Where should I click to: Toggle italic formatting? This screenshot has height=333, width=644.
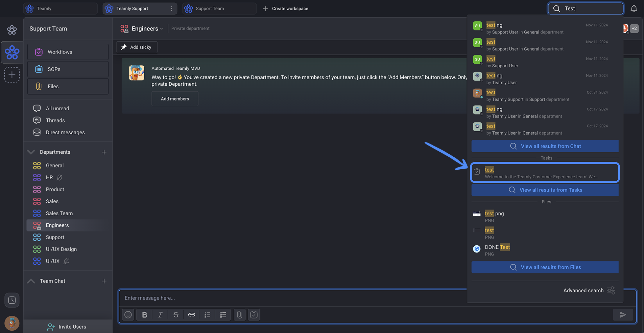tap(160, 315)
